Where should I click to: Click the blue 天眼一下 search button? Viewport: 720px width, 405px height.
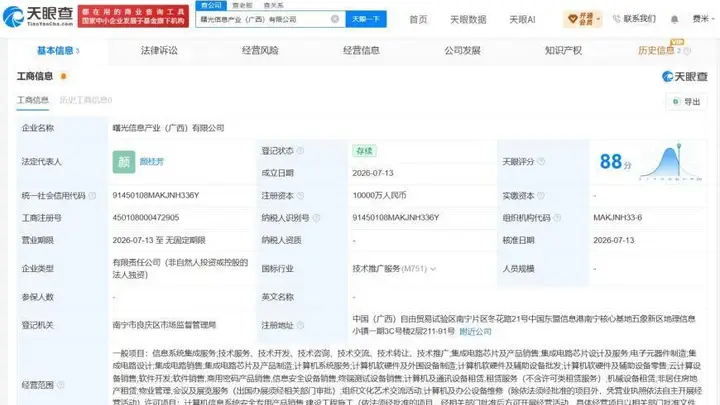(366, 19)
